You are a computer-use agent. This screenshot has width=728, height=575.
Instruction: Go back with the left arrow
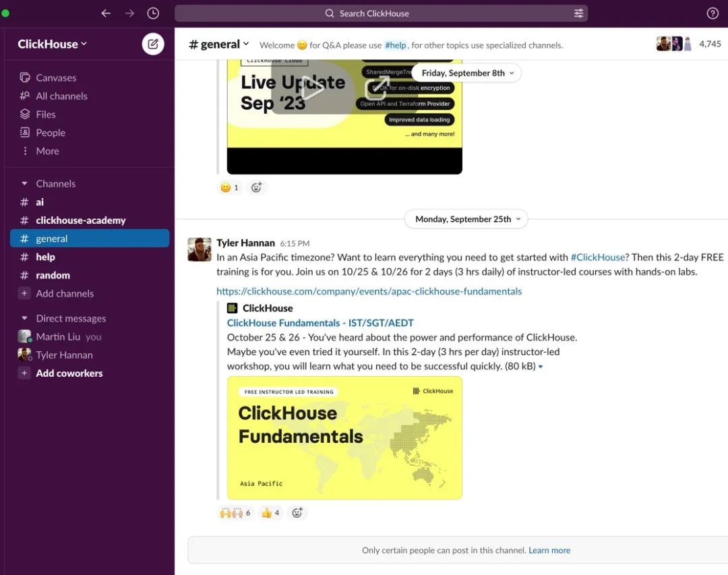(x=106, y=13)
